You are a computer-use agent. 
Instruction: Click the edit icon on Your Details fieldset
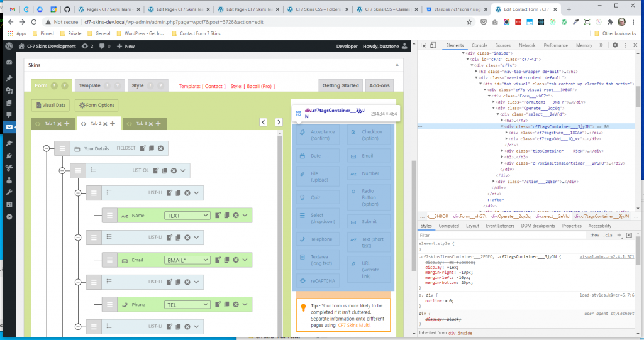tap(143, 148)
